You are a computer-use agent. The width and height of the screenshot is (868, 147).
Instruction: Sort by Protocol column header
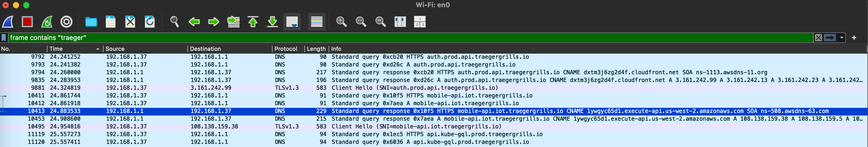click(x=288, y=49)
